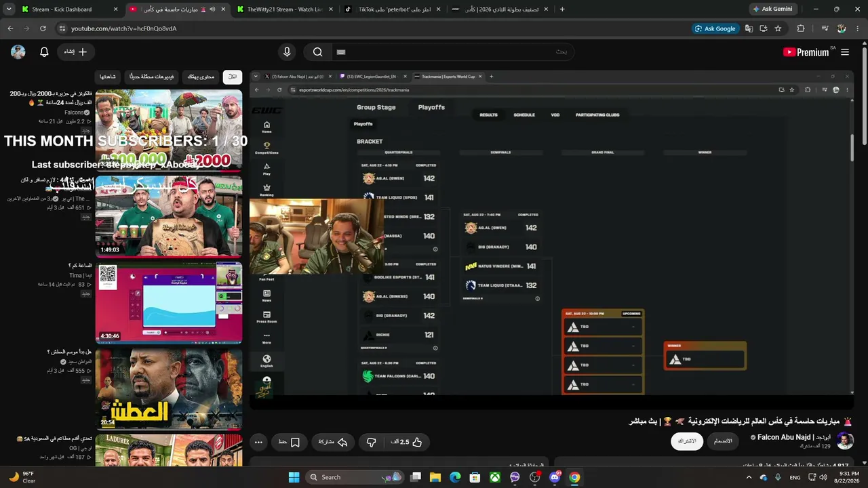Image resolution: width=868 pixels, height=488 pixels.
Task: Click the live stream video player
Action: [551, 239]
